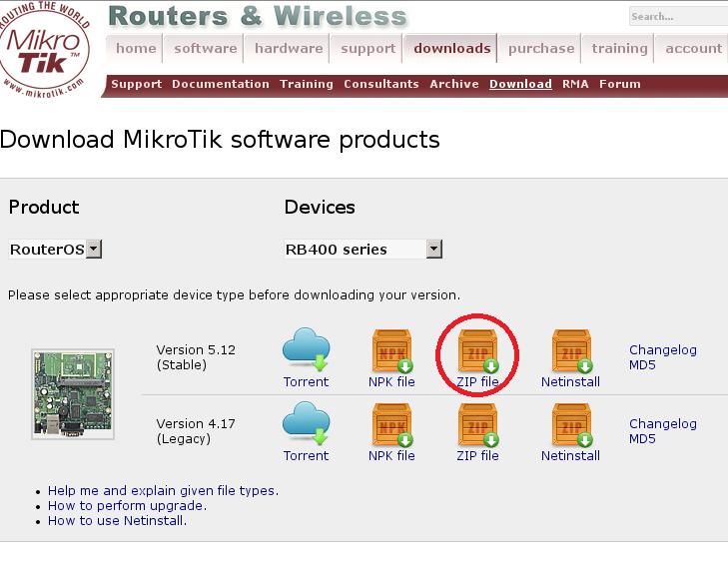Click the MikroTik logo
The width and height of the screenshot is (728, 561).
coord(43,49)
